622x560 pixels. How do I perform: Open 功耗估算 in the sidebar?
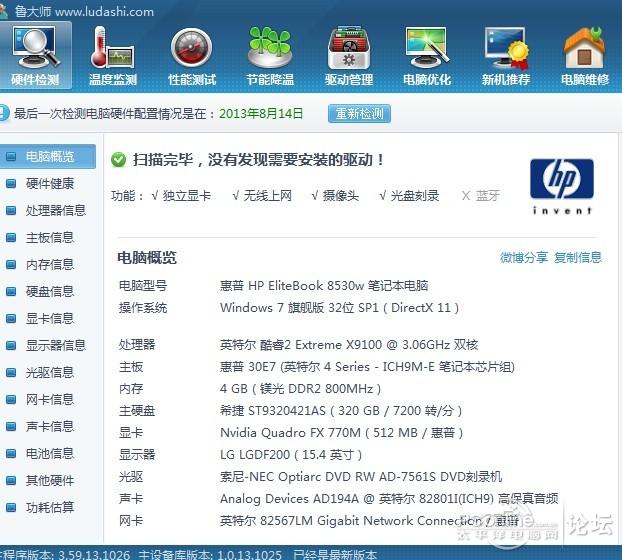click(x=50, y=507)
